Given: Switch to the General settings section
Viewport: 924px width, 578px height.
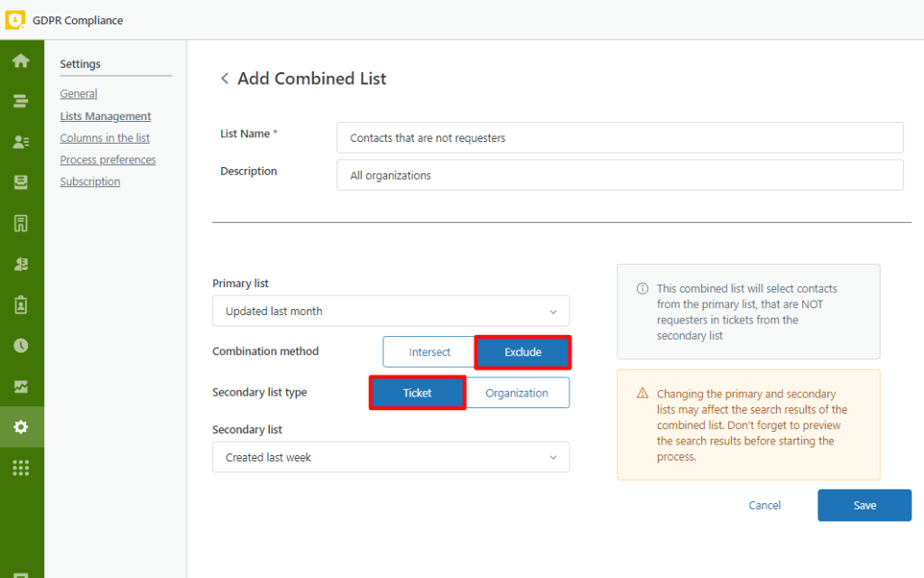Looking at the screenshot, I should (x=79, y=93).
